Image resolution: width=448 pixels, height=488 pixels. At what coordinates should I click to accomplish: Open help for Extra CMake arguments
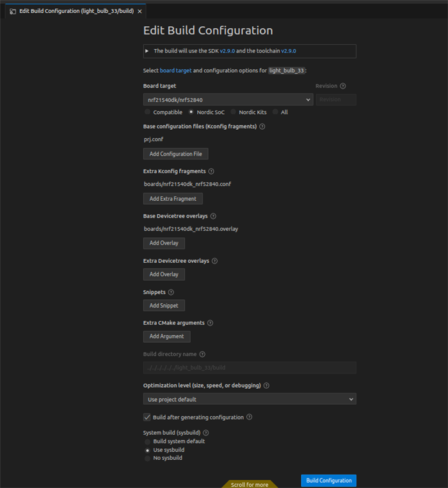pyautogui.click(x=210, y=323)
